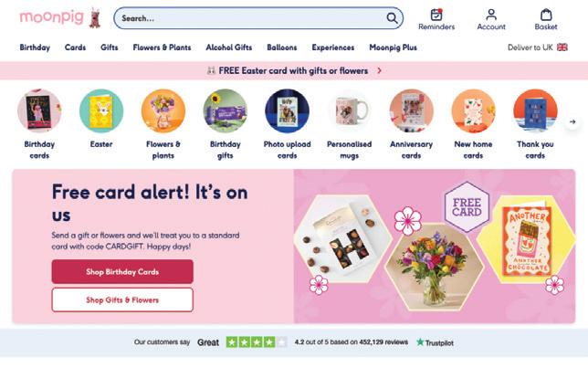Click the Moonpig logo

pyautogui.click(x=60, y=17)
